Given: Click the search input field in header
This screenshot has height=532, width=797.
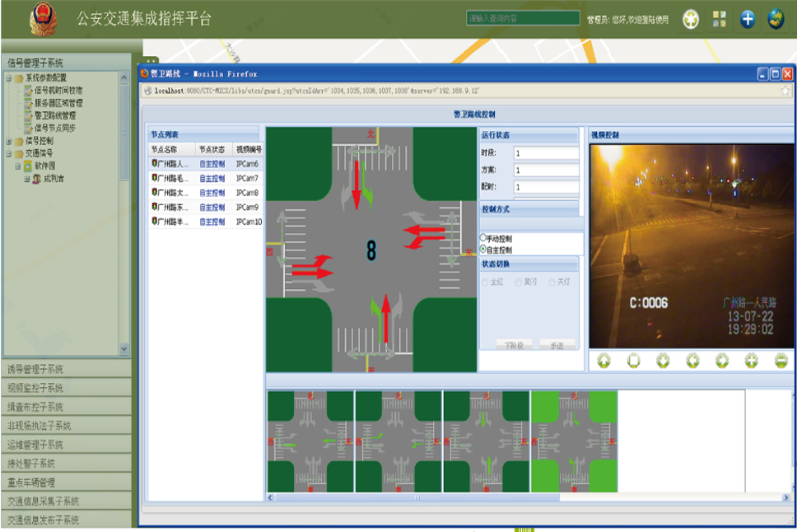Looking at the screenshot, I should [x=524, y=18].
